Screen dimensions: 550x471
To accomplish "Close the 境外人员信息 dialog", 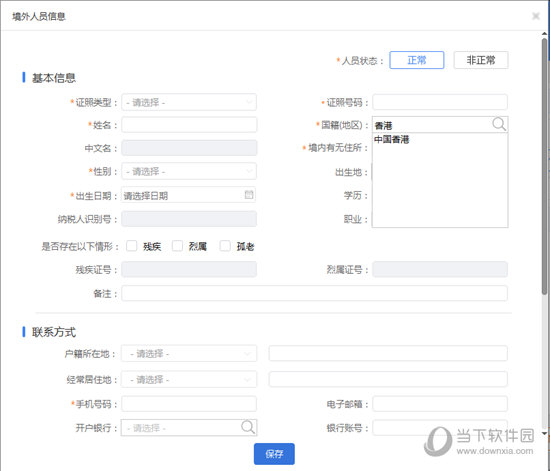I will click(536, 16).
